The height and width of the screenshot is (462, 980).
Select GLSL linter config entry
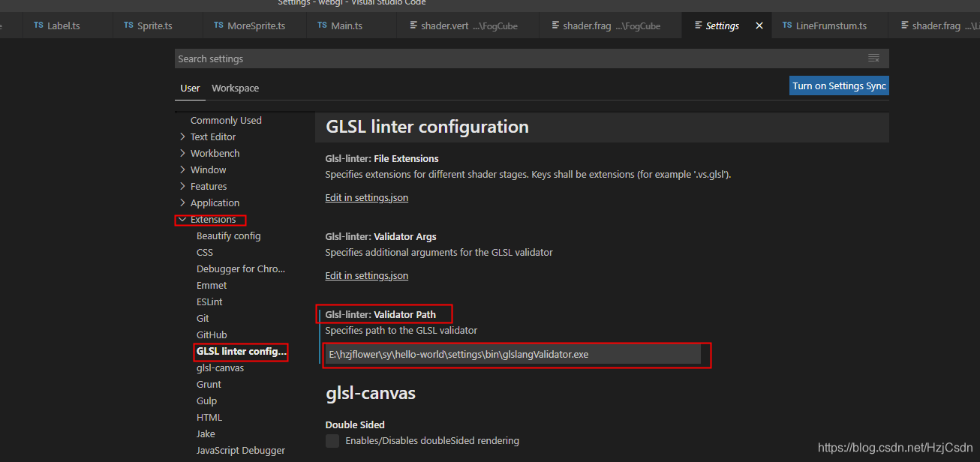pyautogui.click(x=241, y=351)
